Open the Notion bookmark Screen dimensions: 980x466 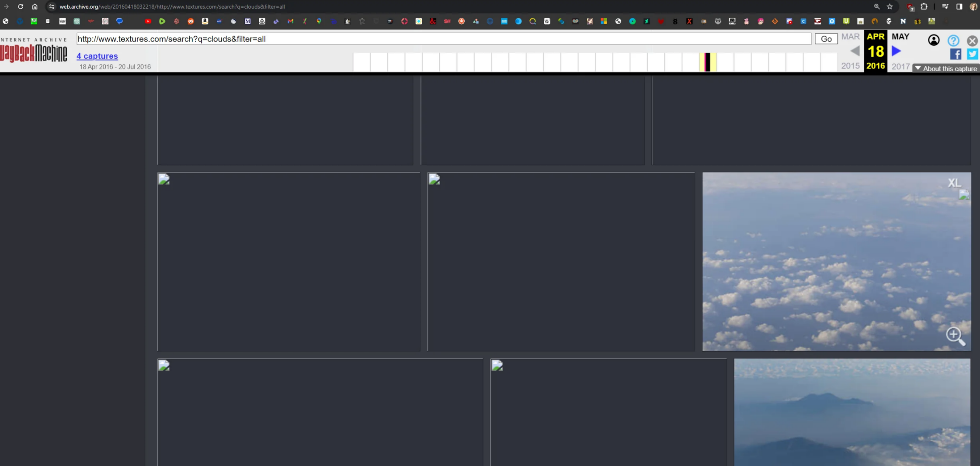[903, 21]
